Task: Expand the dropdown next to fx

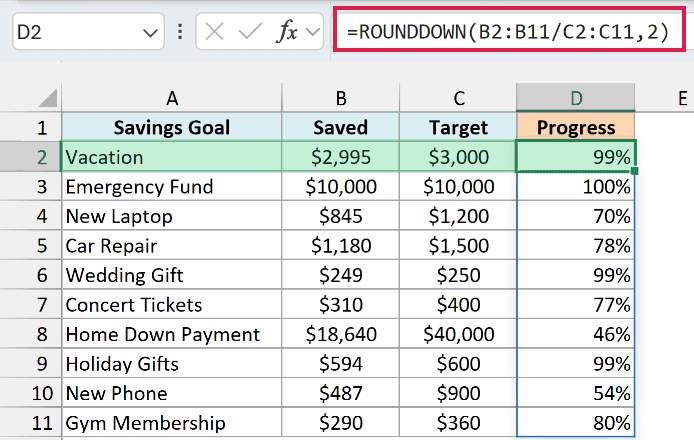Action: tap(312, 32)
